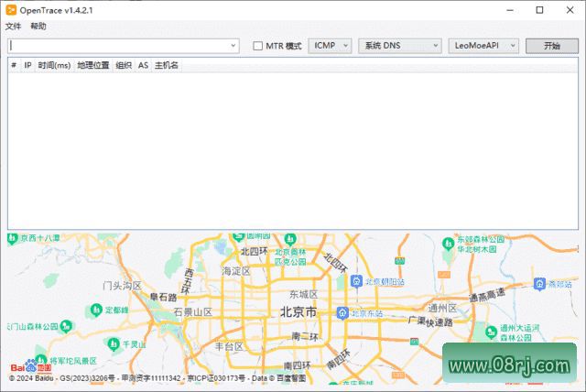This screenshot has height=392, width=586.
Task: Click the 燕郊站 station marker icon
Action: (539, 284)
